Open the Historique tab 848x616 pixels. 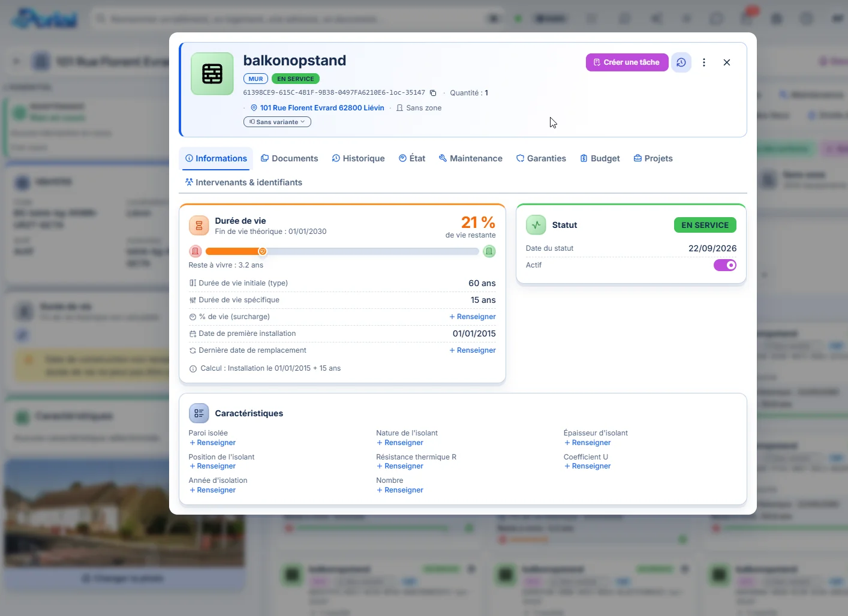(x=359, y=158)
